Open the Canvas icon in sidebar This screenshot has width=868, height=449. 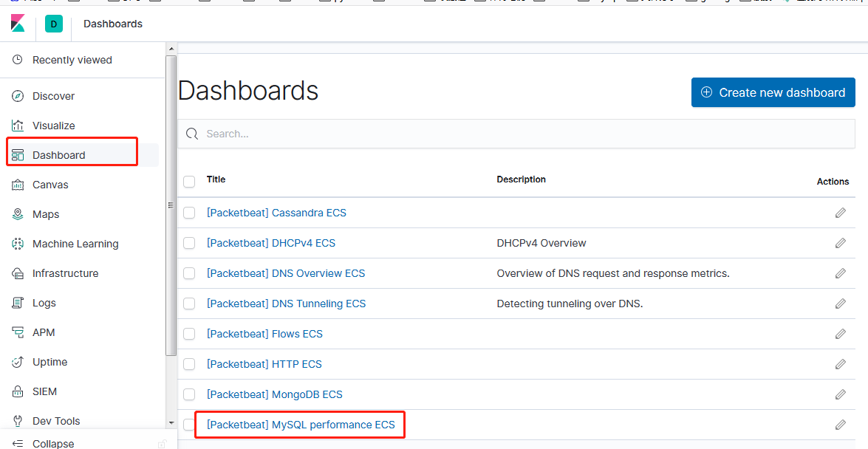(18, 185)
